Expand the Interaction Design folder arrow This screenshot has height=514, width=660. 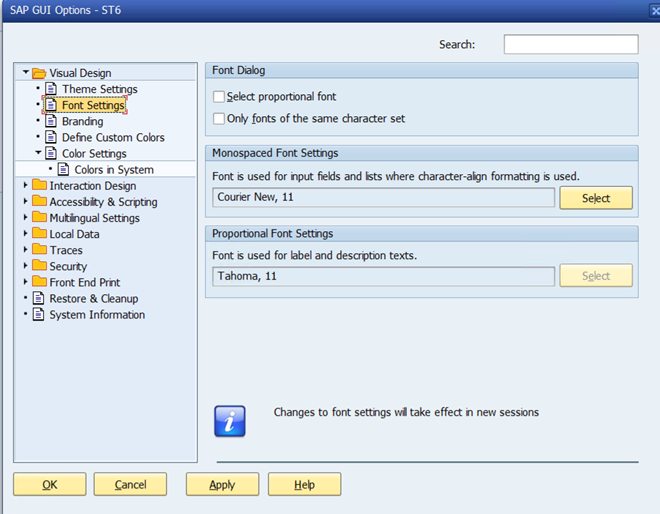(26, 185)
